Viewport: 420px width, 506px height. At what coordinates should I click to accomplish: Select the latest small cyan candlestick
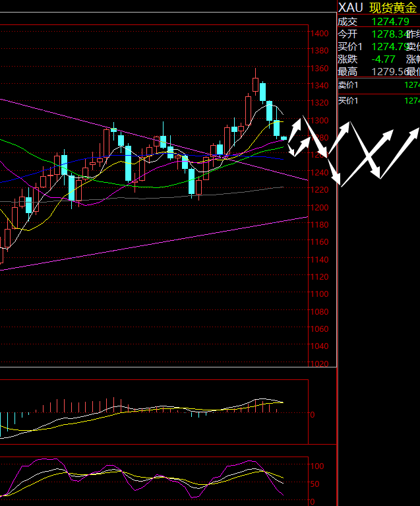[x=284, y=138]
